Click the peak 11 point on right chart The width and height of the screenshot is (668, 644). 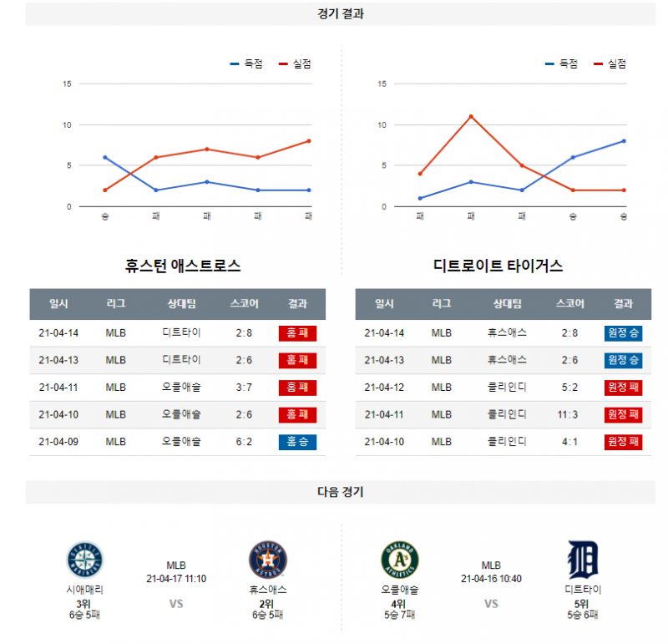pyautogui.click(x=471, y=116)
